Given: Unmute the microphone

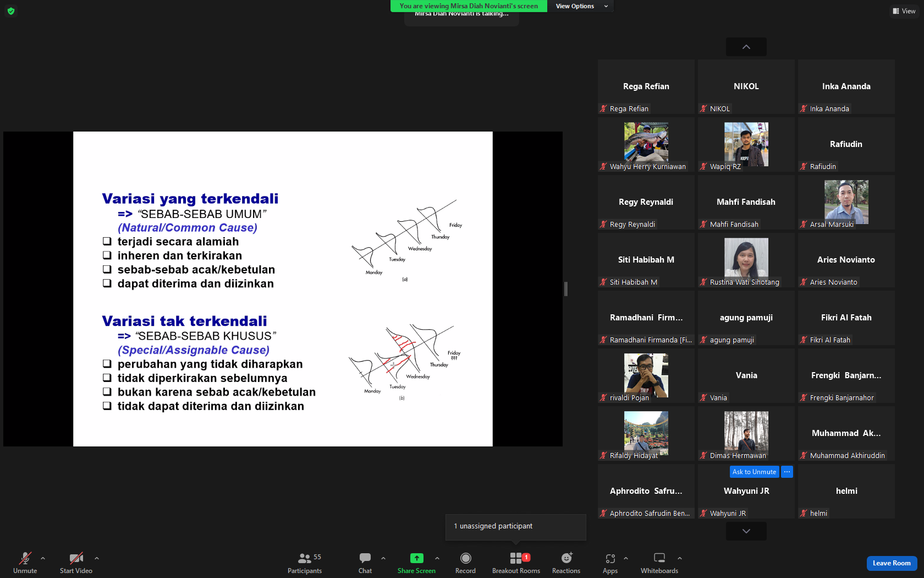Looking at the screenshot, I should pyautogui.click(x=25, y=563).
